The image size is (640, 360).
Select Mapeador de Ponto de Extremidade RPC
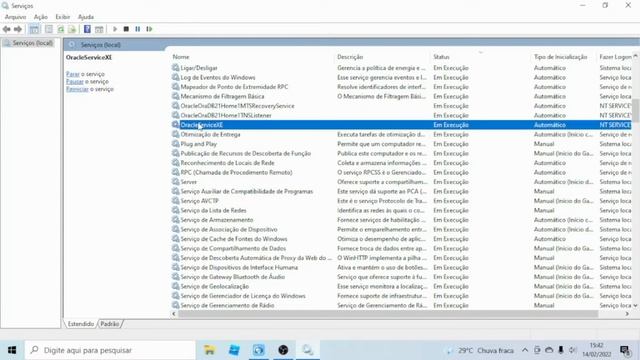(x=401, y=87)
